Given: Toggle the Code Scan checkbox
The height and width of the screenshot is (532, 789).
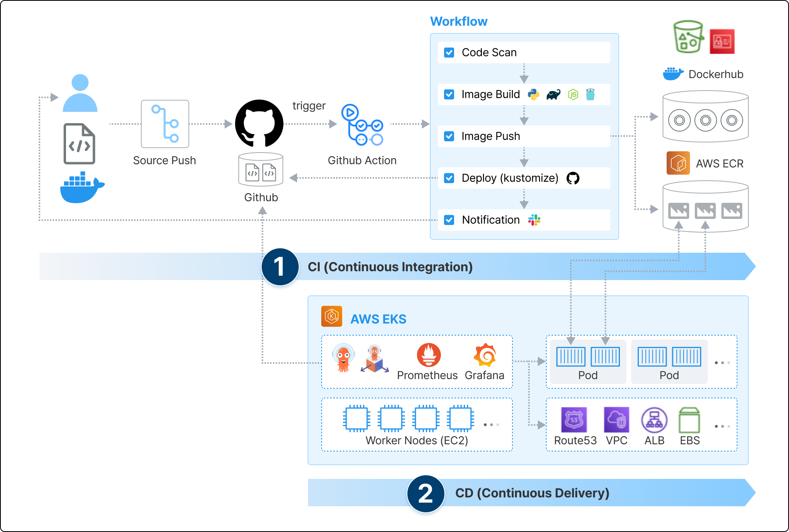Looking at the screenshot, I should click(x=449, y=53).
